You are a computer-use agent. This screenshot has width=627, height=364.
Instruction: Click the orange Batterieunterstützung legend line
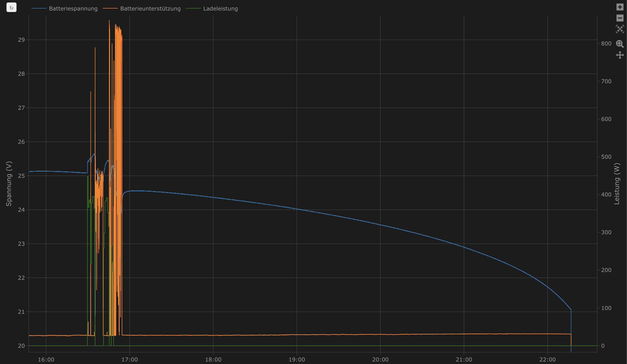[x=110, y=8]
